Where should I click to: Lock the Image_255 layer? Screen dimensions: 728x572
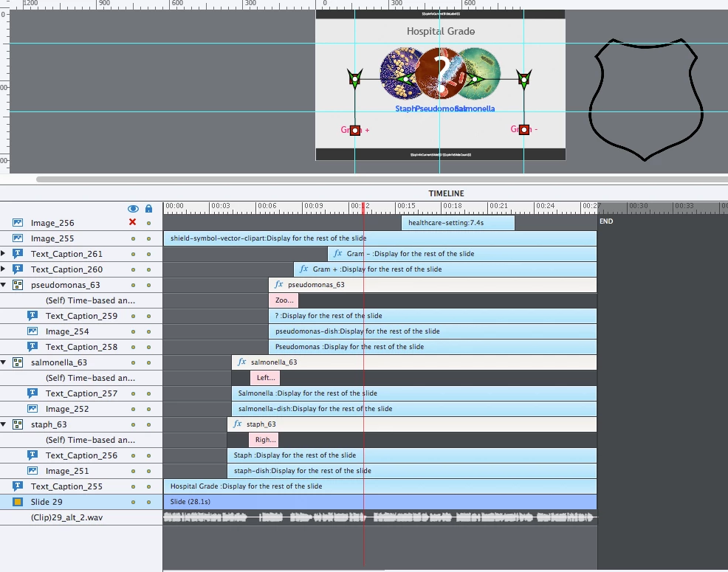click(x=148, y=238)
